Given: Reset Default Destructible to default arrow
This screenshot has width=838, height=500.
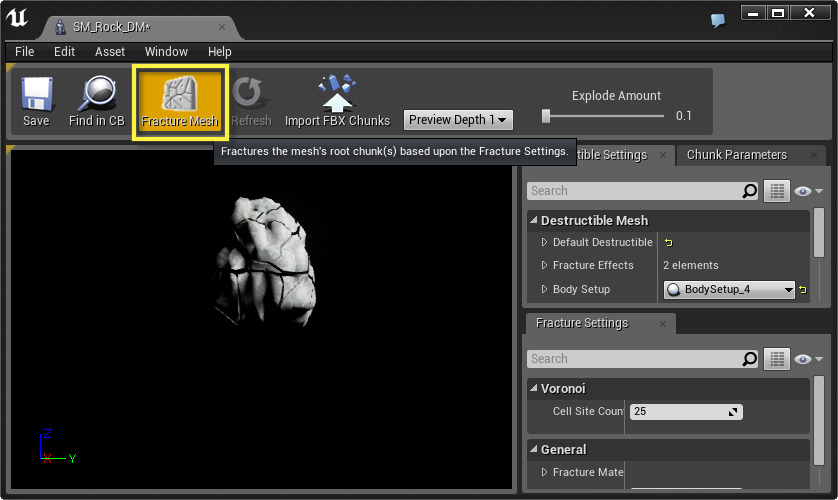Looking at the screenshot, I should pos(669,243).
